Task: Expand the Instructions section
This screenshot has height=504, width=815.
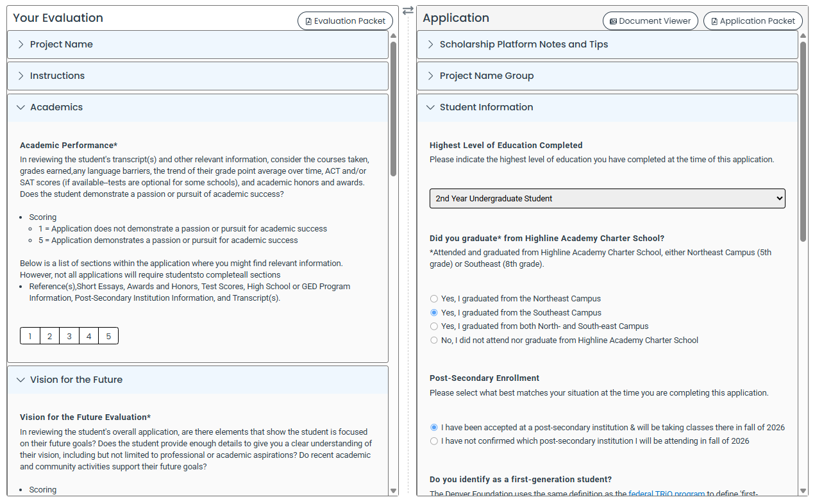Action: [x=197, y=76]
